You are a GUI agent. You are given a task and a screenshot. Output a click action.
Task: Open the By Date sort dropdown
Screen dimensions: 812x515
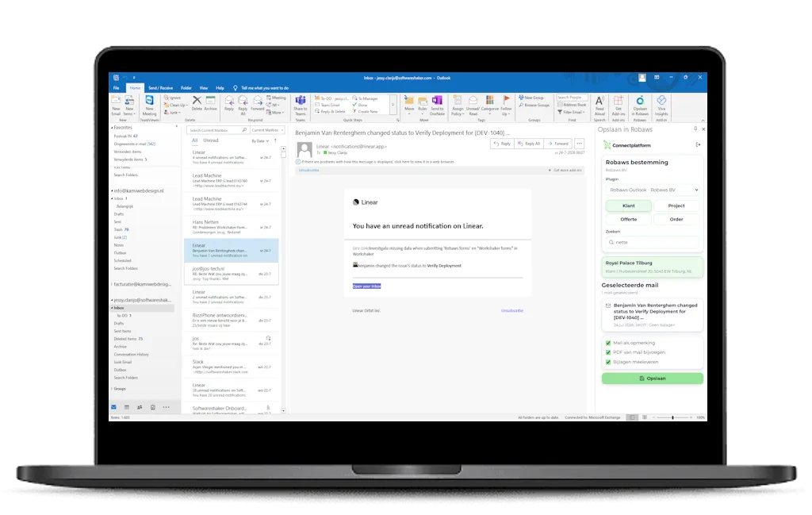coord(260,141)
